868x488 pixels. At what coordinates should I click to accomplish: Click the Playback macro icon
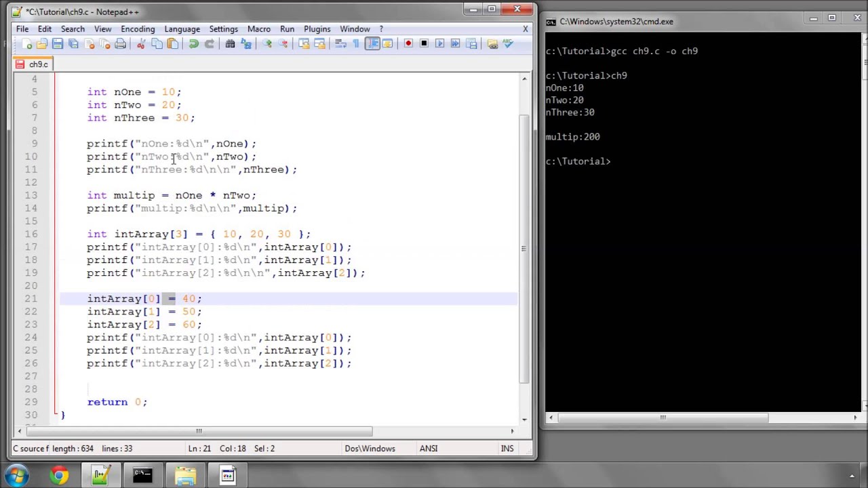[x=439, y=44]
